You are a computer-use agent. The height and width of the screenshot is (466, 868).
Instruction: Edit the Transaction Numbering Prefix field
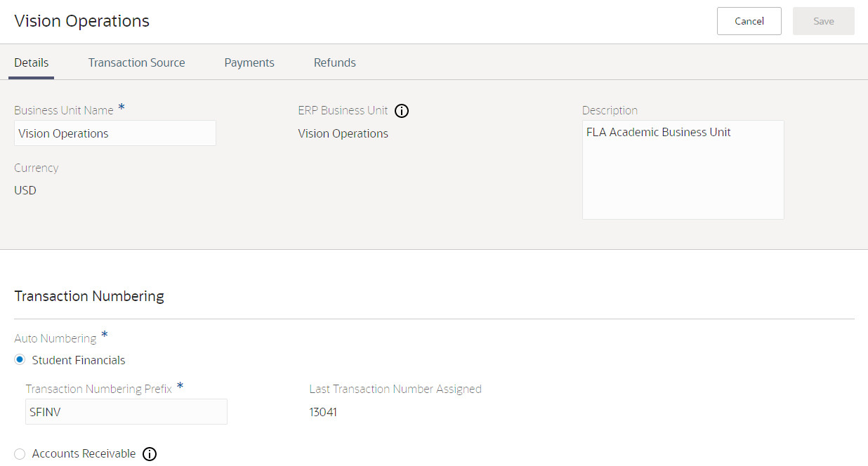pyautogui.click(x=126, y=412)
